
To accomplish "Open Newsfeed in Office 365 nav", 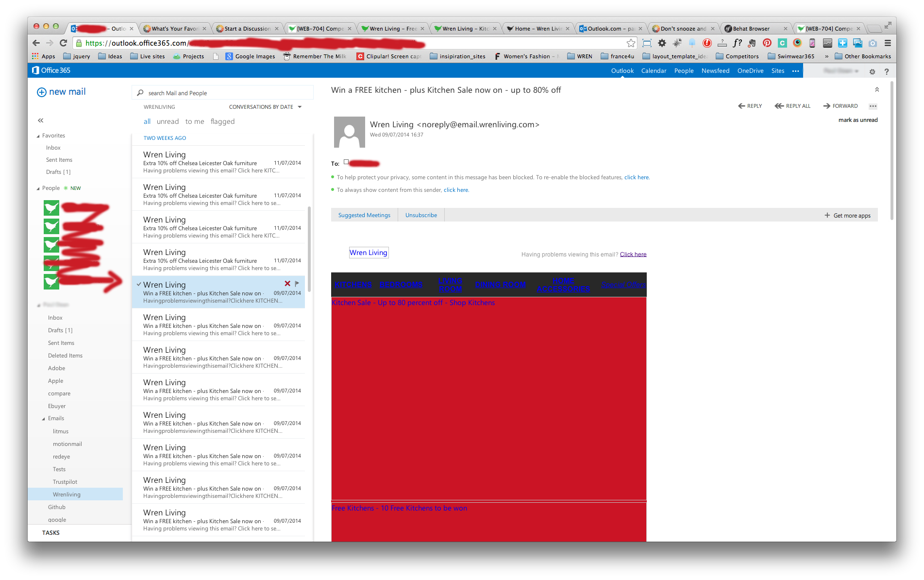I will [x=715, y=71].
